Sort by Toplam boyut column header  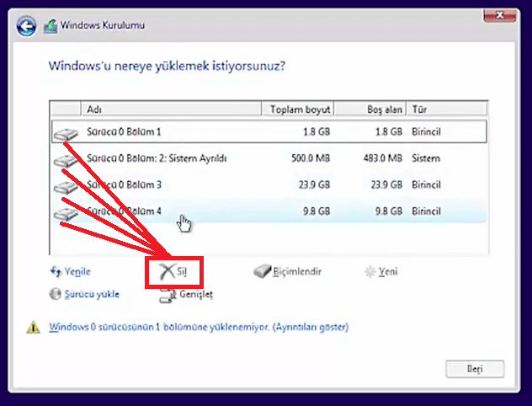click(x=297, y=110)
